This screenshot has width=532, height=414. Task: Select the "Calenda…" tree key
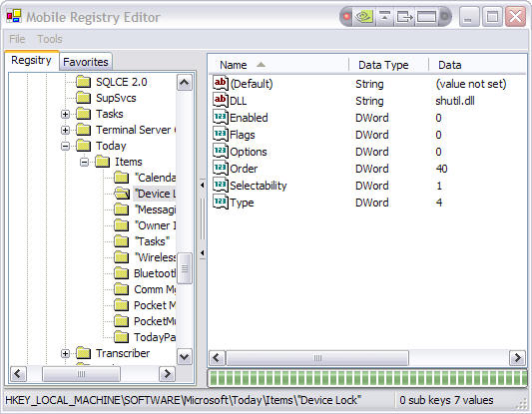click(x=155, y=178)
